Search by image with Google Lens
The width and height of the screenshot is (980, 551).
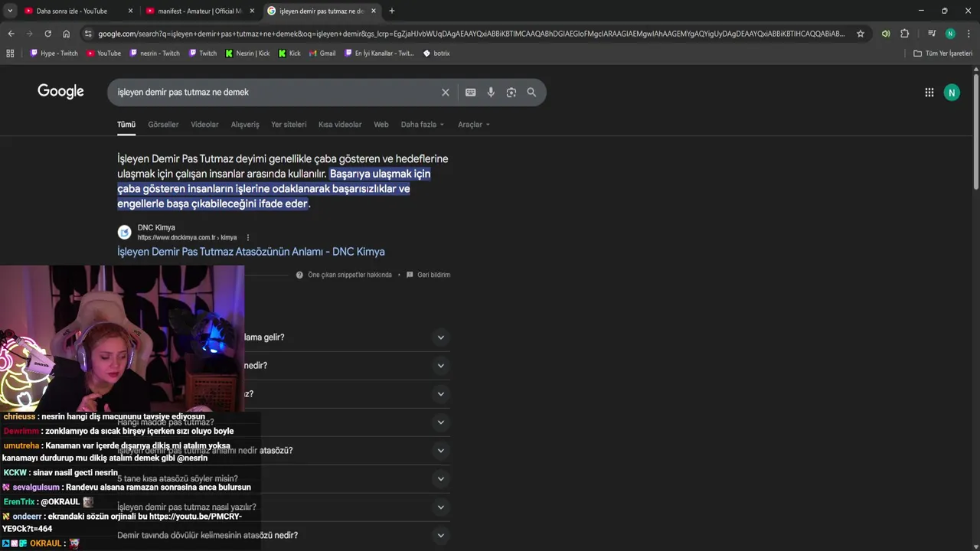tap(511, 93)
